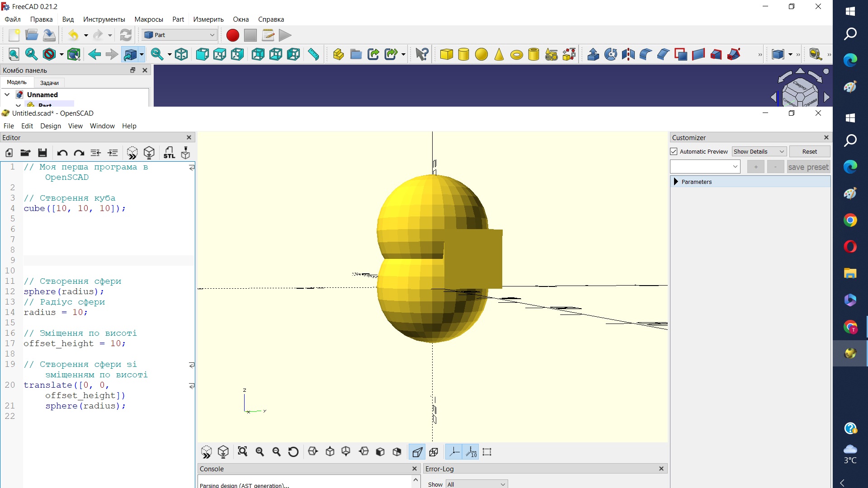Screen dimensions: 868x488
Task: Click OpenSCAD editor Preview icon
Action: [x=132, y=153]
